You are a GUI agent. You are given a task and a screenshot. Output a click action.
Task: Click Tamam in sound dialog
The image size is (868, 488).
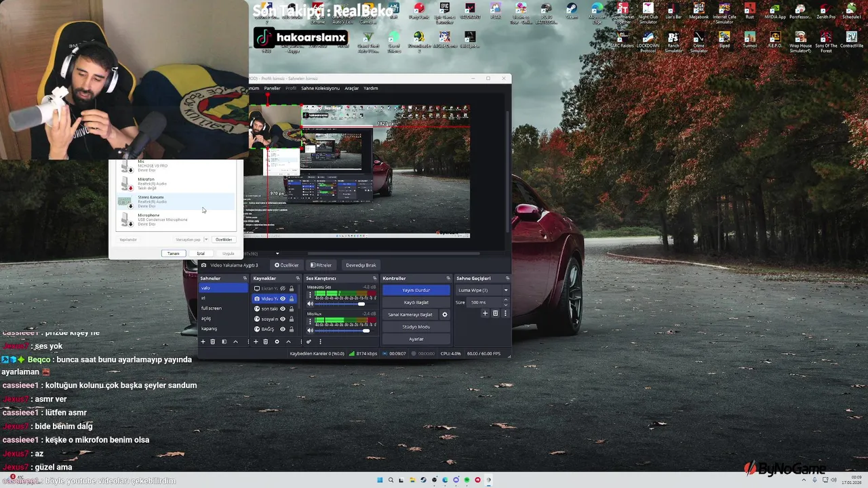pyautogui.click(x=174, y=253)
